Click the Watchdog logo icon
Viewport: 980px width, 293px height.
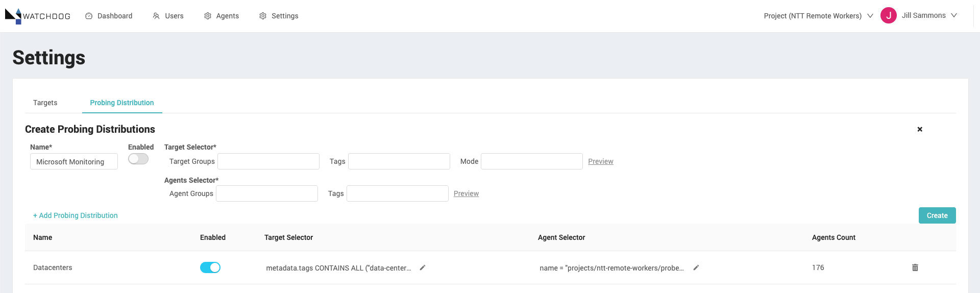tap(13, 16)
